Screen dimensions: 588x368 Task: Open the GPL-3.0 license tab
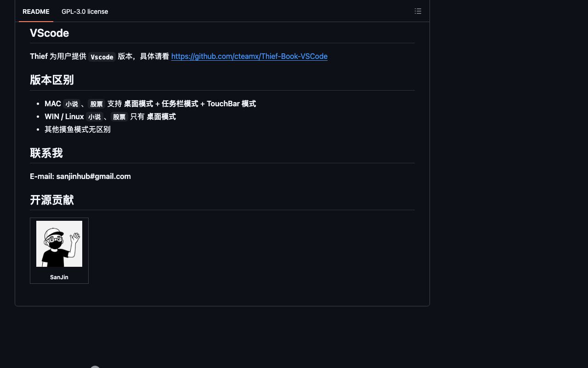[x=85, y=11]
